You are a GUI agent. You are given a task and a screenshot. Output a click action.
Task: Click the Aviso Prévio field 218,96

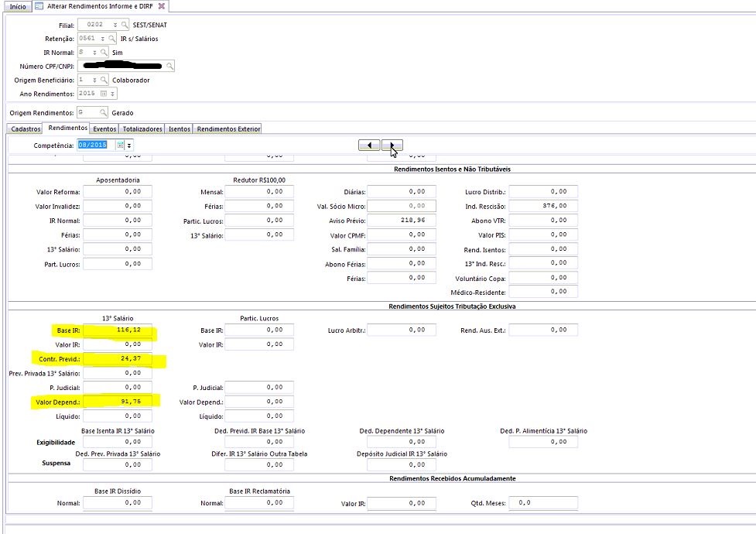402,221
